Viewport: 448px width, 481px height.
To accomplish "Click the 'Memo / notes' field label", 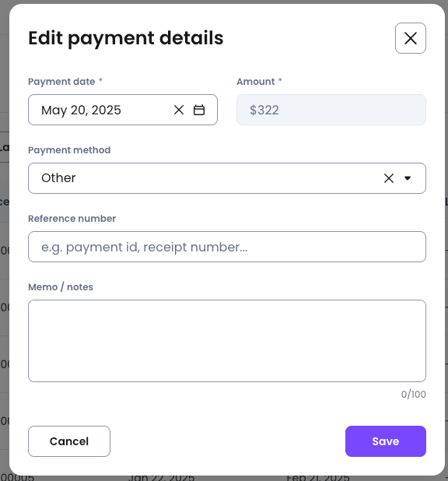I will point(61,287).
